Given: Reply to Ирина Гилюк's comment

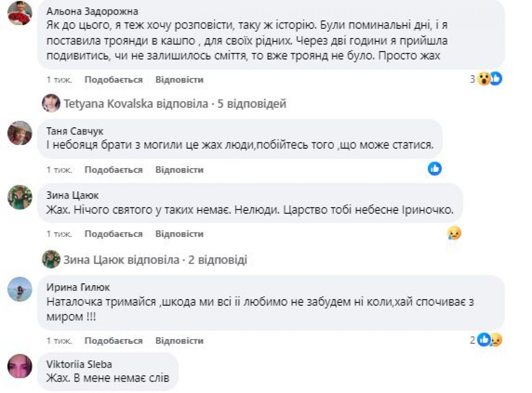Looking at the screenshot, I should [179, 341].
